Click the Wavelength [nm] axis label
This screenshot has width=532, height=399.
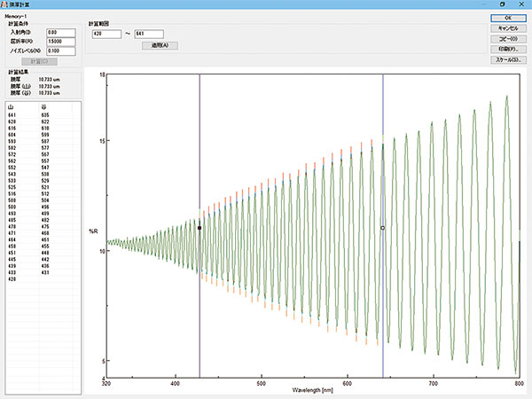pyautogui.click(x=312, y=390)
